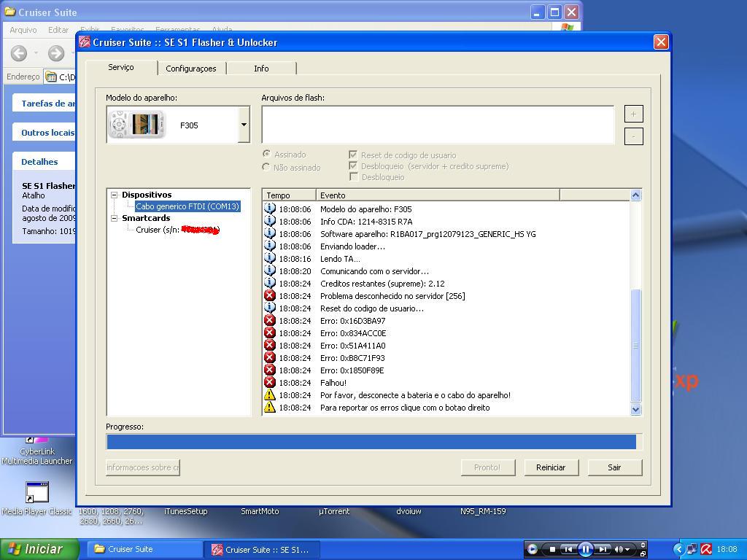Click info icon beside 'Info CDA: 1214-8315 R7A'
The height and width of the screenshot is (560, 747).
[270, 221]
